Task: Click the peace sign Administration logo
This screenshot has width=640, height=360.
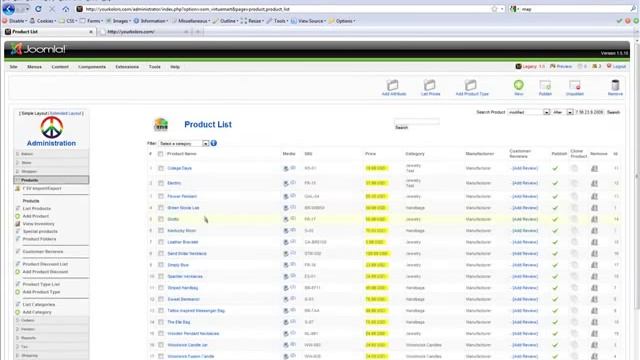Action: tap(51, 127)
